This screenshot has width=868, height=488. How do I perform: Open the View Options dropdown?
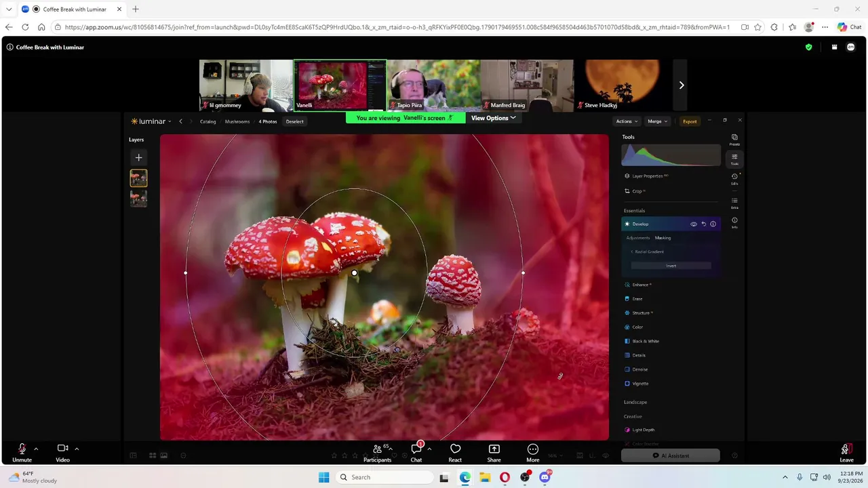point(493,118)
